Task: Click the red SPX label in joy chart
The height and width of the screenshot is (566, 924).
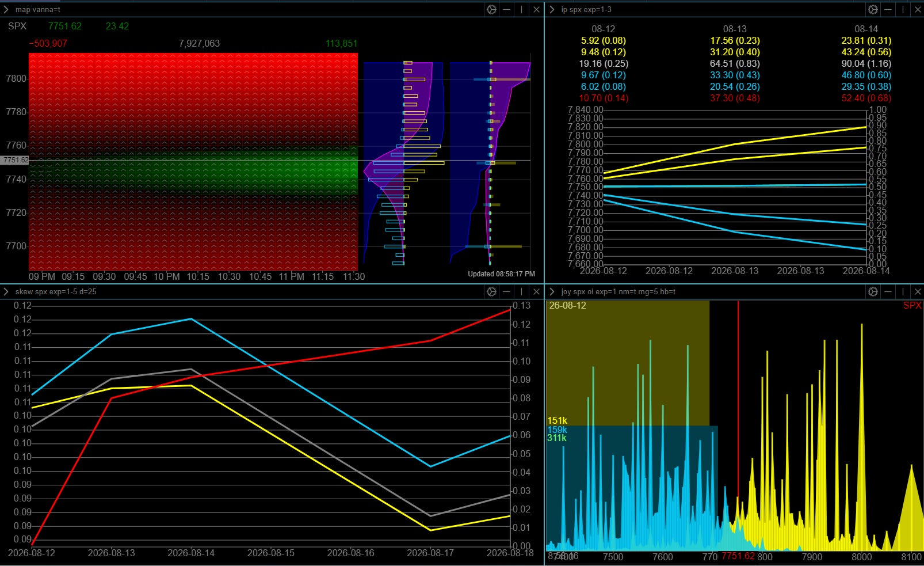Action: click(912, 305)
